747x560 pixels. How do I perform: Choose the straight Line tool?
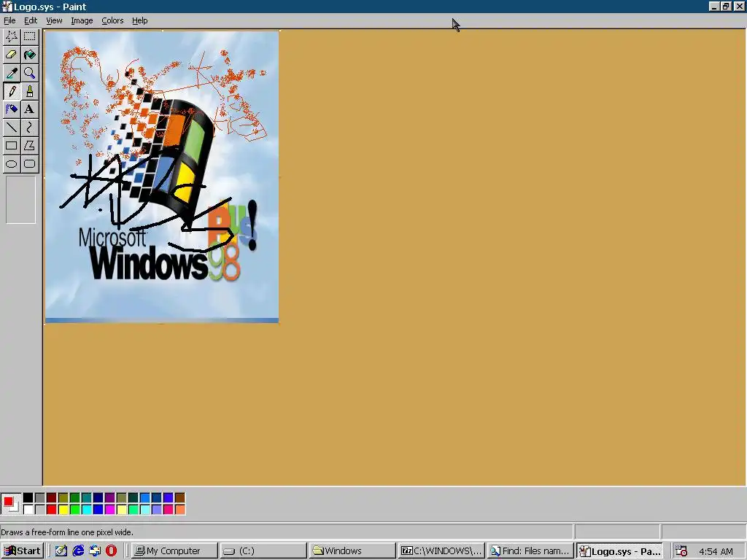[x=12, y=127]
